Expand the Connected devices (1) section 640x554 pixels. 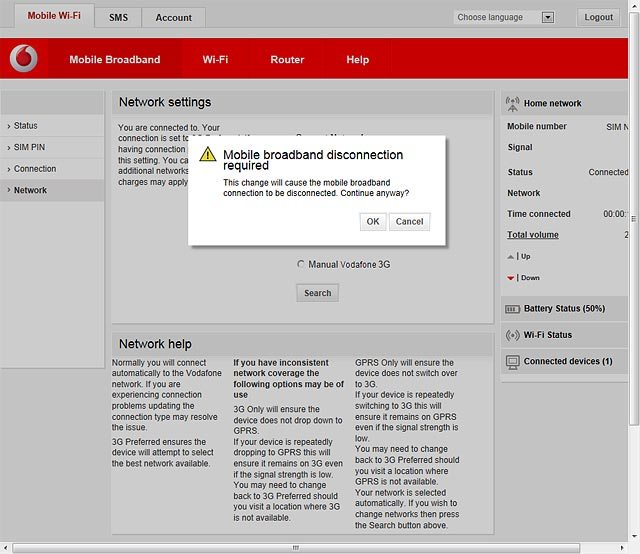pos(564,362)
